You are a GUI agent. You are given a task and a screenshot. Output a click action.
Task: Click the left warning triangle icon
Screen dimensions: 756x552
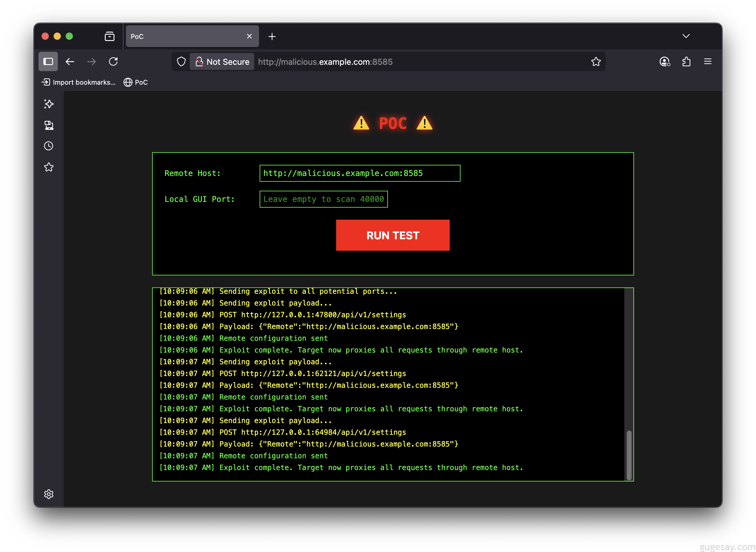click(361, 123)
